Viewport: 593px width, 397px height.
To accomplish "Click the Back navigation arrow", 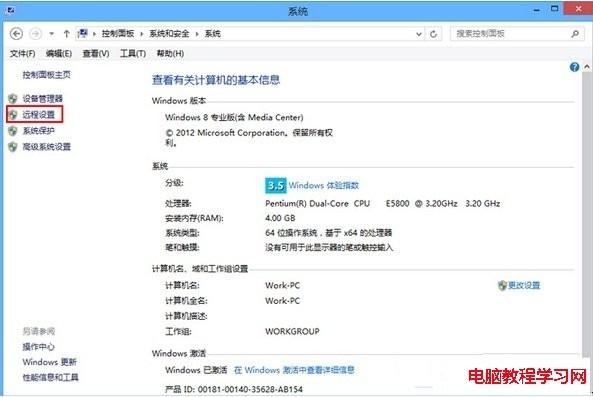I will tap(16, 34).
